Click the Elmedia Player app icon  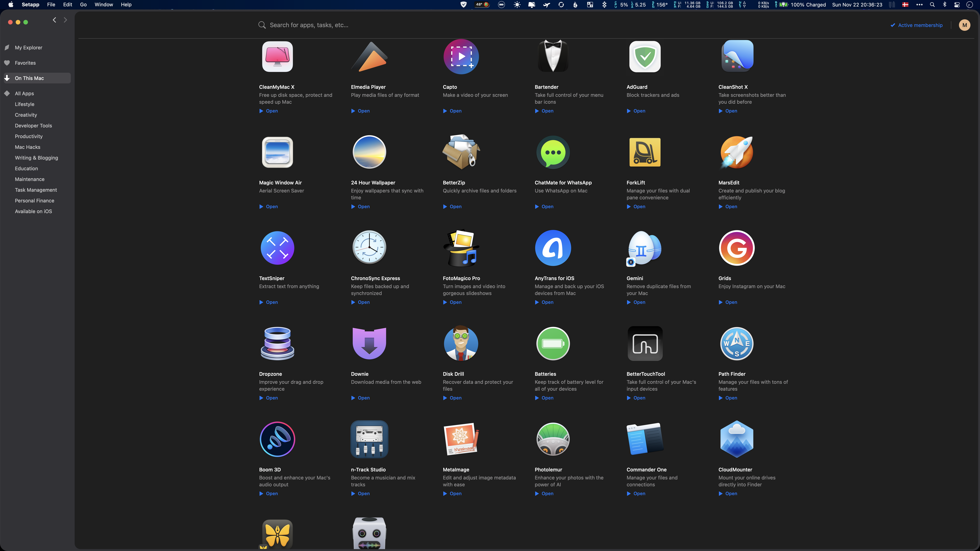(369, 57)
